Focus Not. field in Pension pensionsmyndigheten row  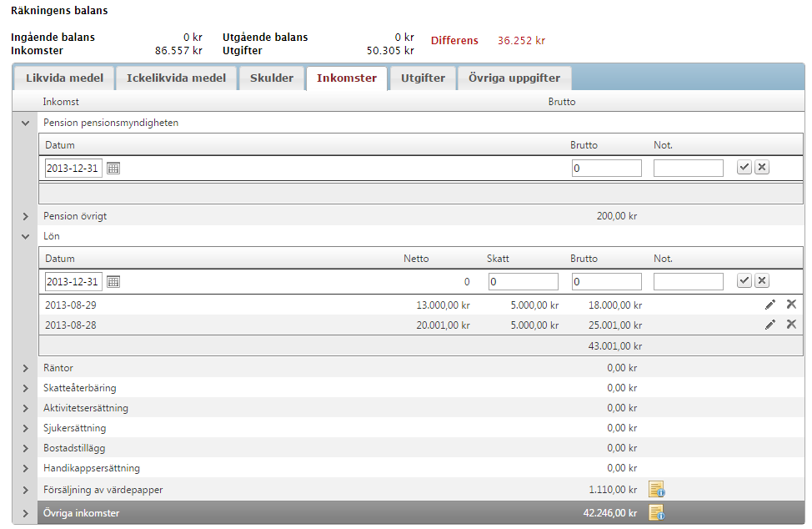click(689, 168)
